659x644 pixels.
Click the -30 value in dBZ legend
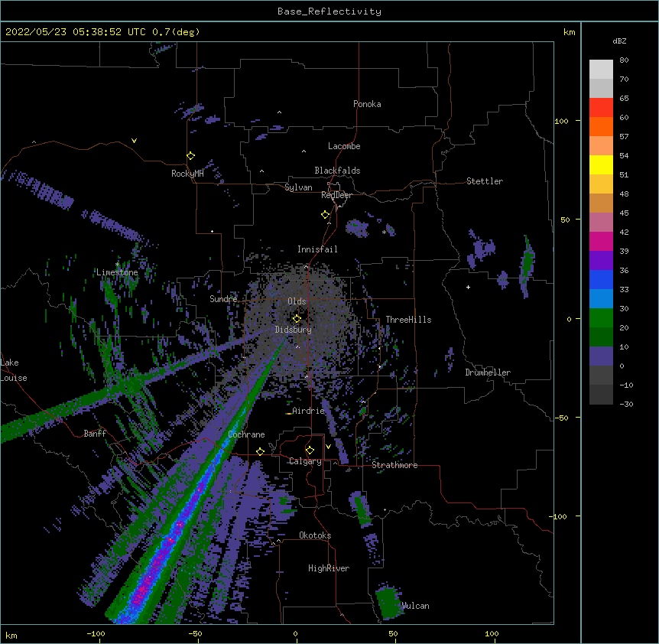click(626, 405)
